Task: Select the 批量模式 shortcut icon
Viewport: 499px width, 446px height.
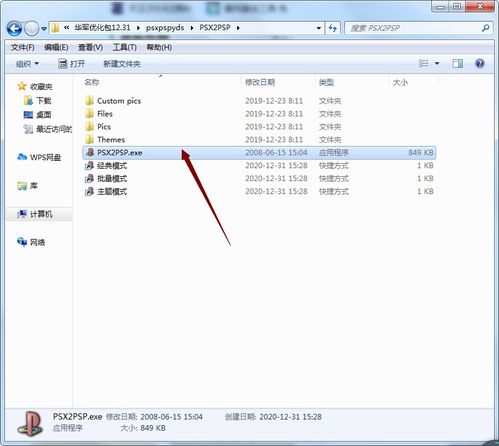Action: pyautogui.click(x=89, y=179)
